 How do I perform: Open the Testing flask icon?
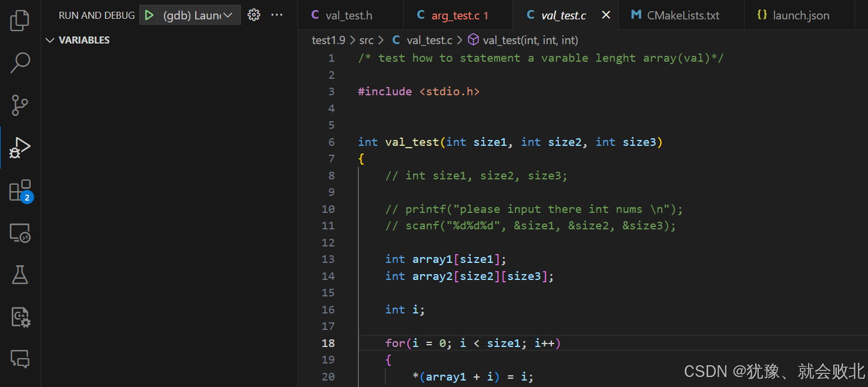[20, 275]
